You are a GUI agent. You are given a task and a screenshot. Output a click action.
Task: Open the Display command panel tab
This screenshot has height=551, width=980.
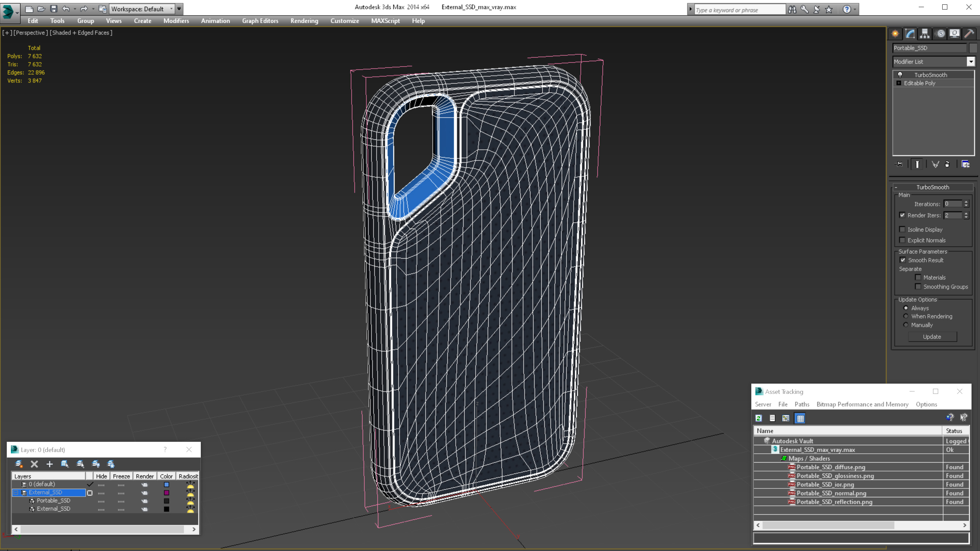(x=954, y=33)
